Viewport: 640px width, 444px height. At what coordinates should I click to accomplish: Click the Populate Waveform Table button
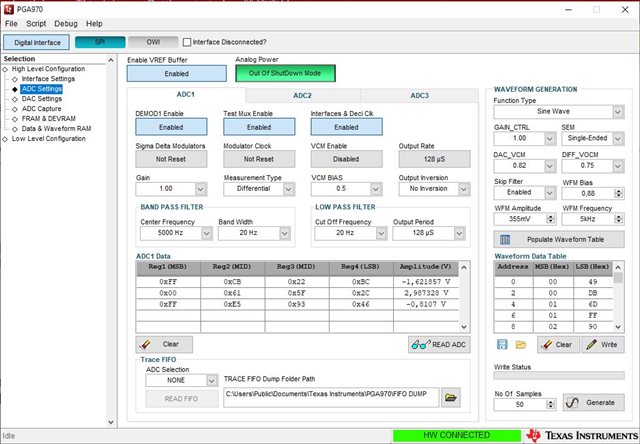pos(559,240)
